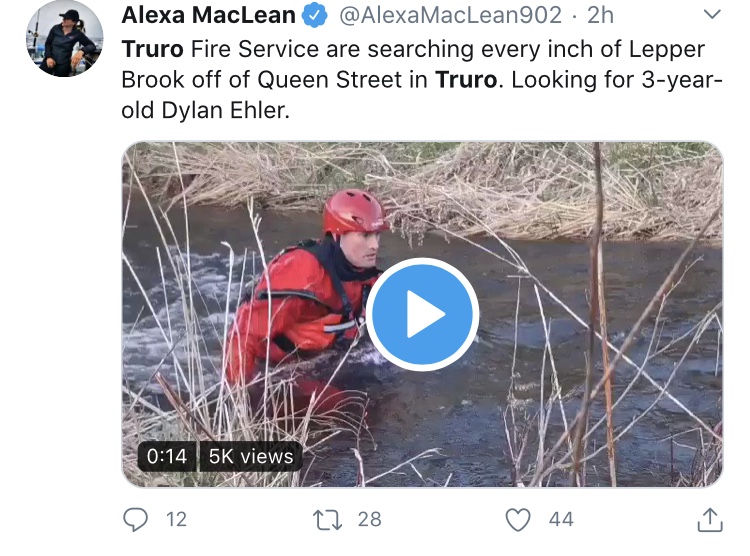Click the like count of 44
The image size is (750, 556).
pos(560,519)
